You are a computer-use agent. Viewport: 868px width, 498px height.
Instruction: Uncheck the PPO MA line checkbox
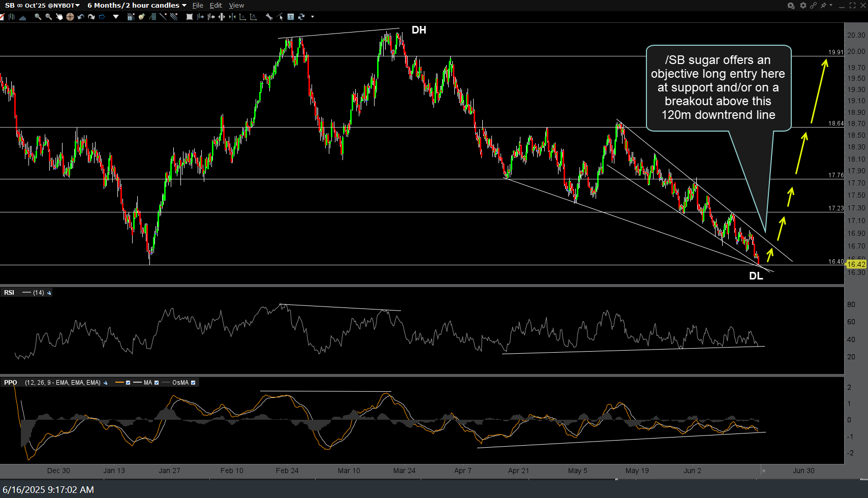tap(157, 383)
